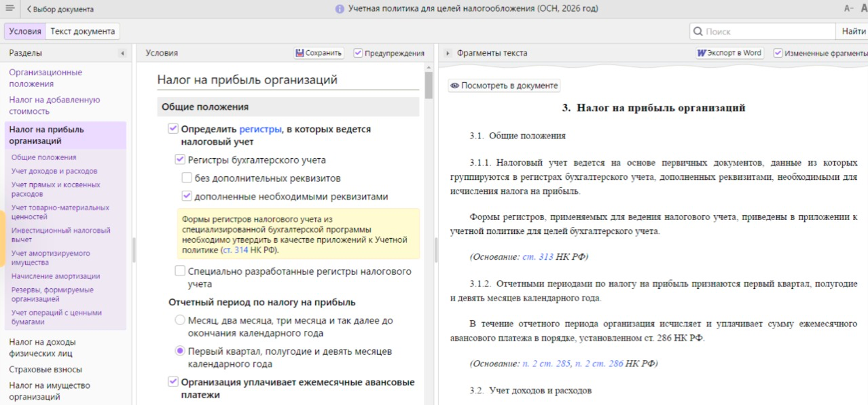
Task: Focus the 'Поиск' search field
Action: (x=763, y=31)
